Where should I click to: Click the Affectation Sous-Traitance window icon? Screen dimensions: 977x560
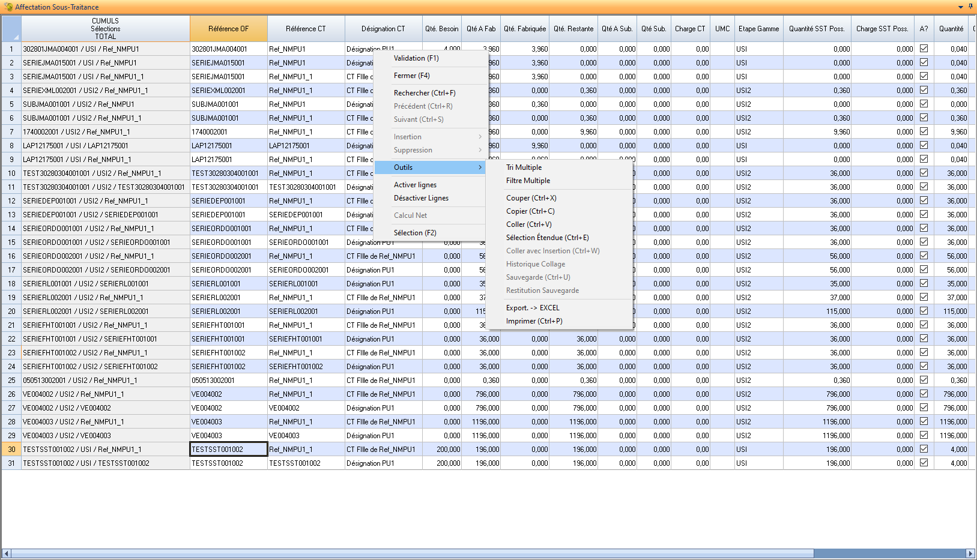(x=8, y=7)
